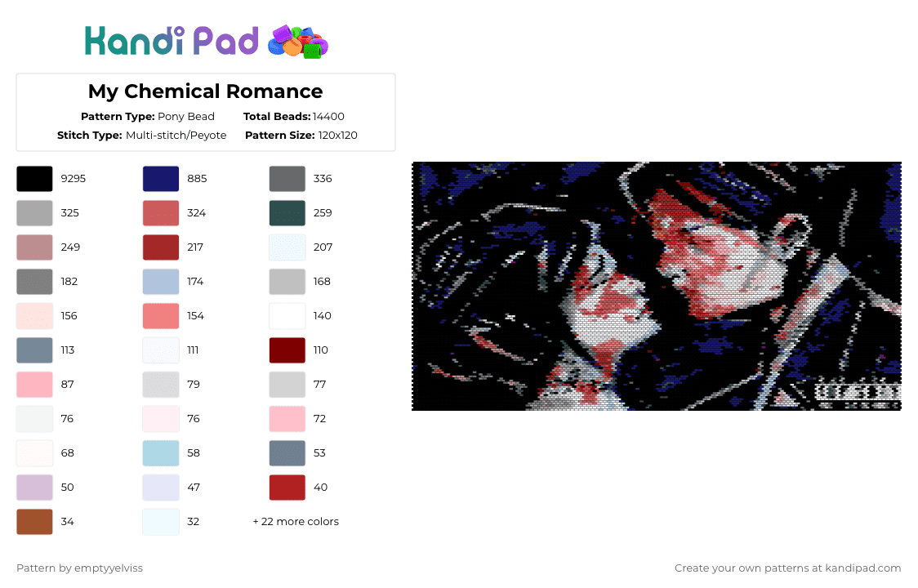This screenshot has height=588, width=918.
Task: Open the My Chemical Romance bead pattern image
Action: click(x=657, y=287)
